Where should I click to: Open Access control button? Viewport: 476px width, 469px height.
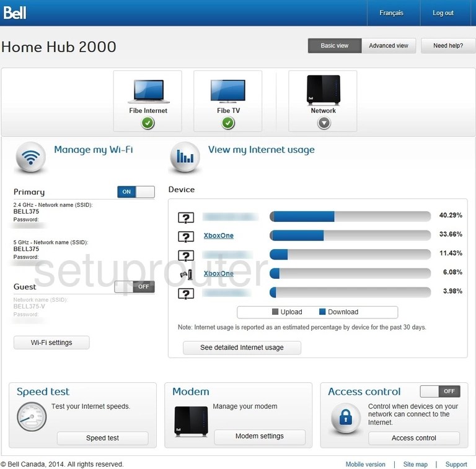(x=414, y=438)
